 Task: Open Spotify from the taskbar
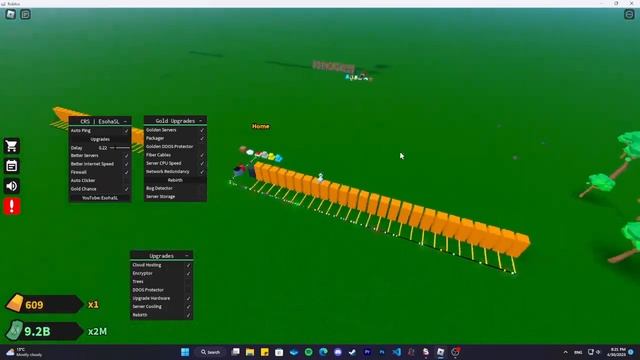(309, 352)
